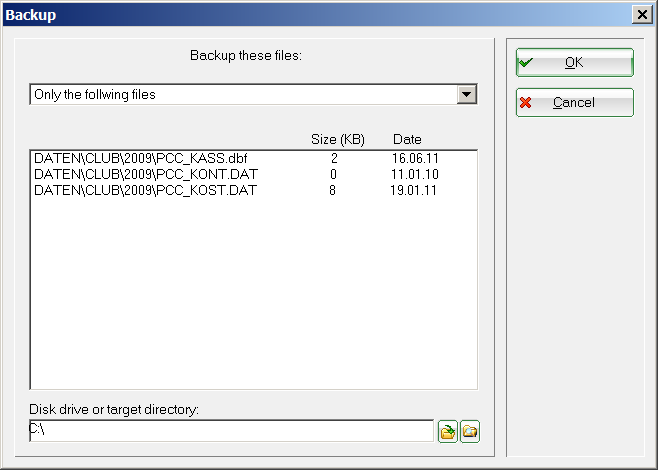The image size is (658, 470).
Task: Click the size value 8 for PCC_KOST.DAT
Action: [334, 190]
